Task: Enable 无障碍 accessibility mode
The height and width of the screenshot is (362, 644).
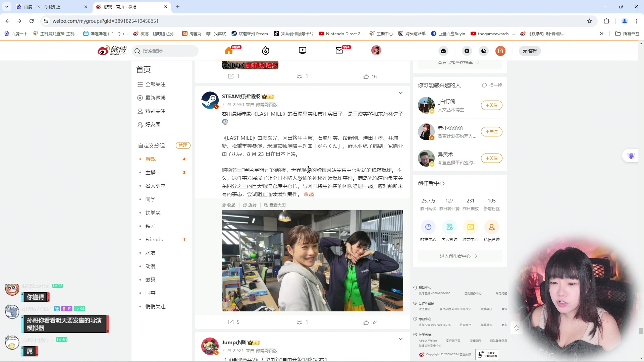Action: (x=529, y=51)
